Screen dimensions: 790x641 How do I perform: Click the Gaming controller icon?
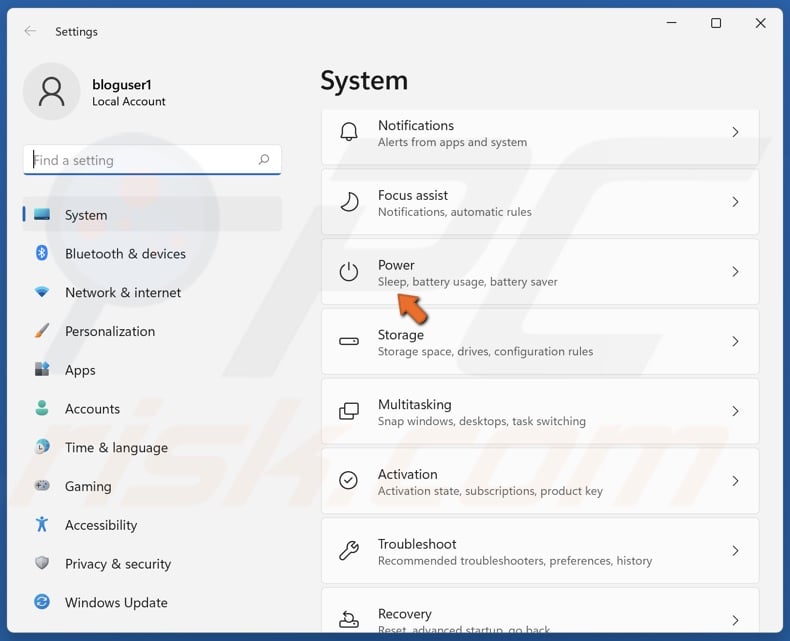point(42,485)
